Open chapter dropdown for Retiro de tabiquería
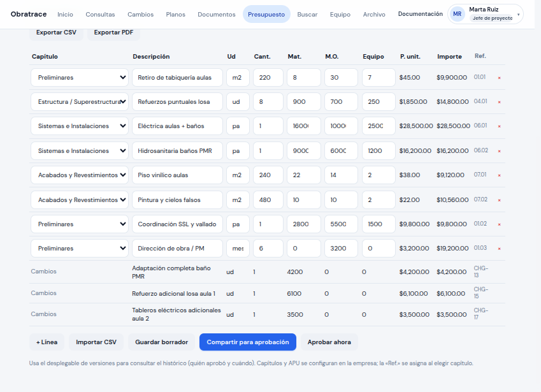This screenshot has width=541, height=392. pos(80,77)
